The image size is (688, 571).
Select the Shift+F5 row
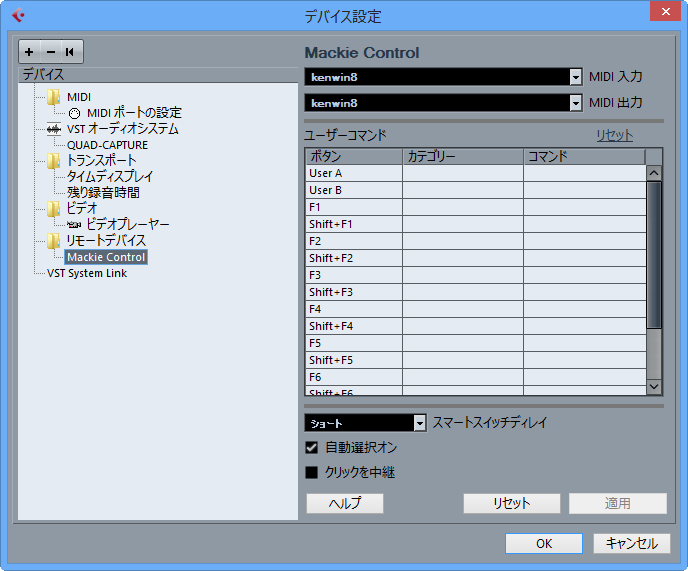pos(476,360)
